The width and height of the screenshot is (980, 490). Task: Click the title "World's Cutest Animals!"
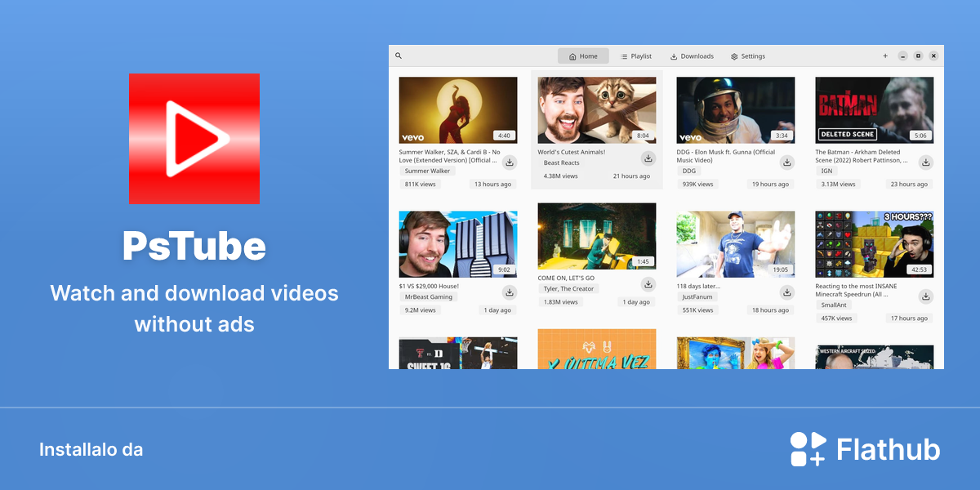click(x=572, y=152)
